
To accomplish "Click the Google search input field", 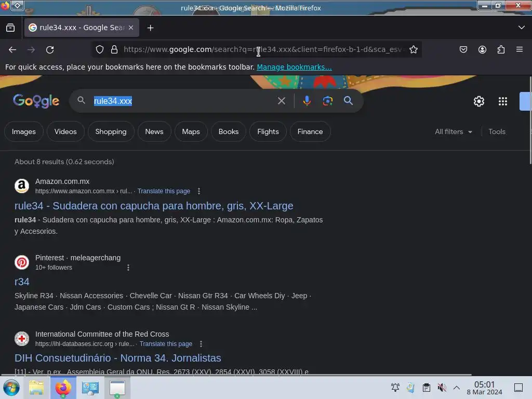I will point(183,101).
